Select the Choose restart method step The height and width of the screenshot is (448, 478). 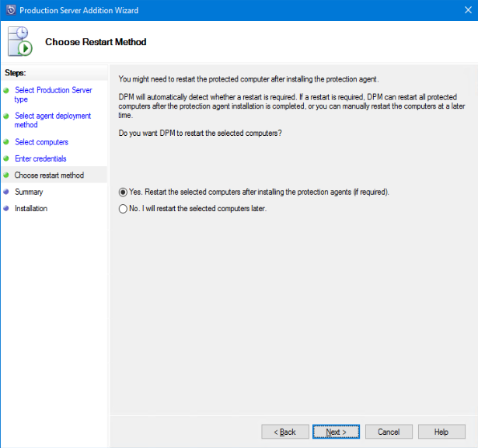point(49,175)
